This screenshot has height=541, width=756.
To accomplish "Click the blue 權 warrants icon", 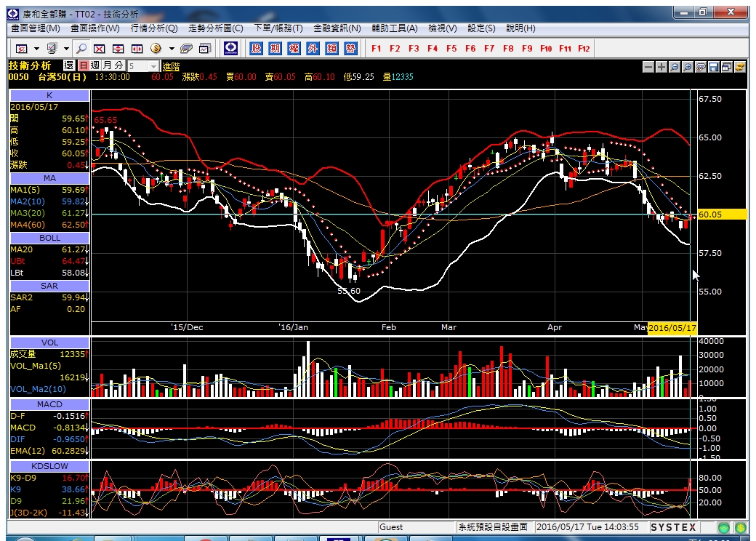I will click(x=294, y=48).
